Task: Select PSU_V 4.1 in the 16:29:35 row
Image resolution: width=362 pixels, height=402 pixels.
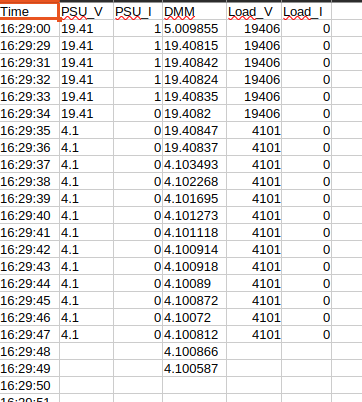Action: [x=87, y=131]
